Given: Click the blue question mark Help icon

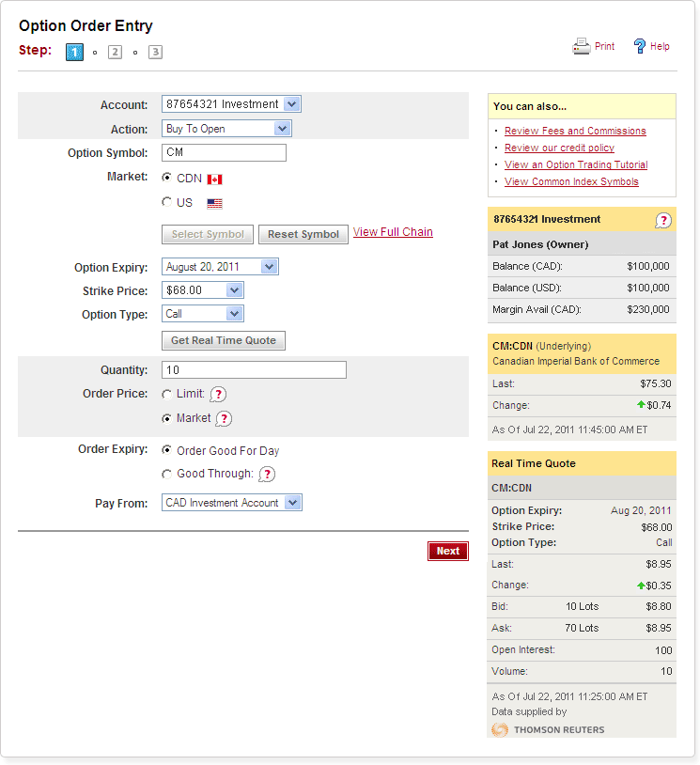Looking at the screenshot, I should [x=640, y=46].
